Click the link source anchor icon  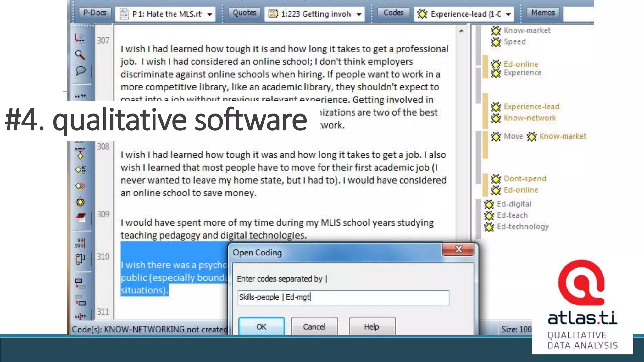click(x=80, y=283)
